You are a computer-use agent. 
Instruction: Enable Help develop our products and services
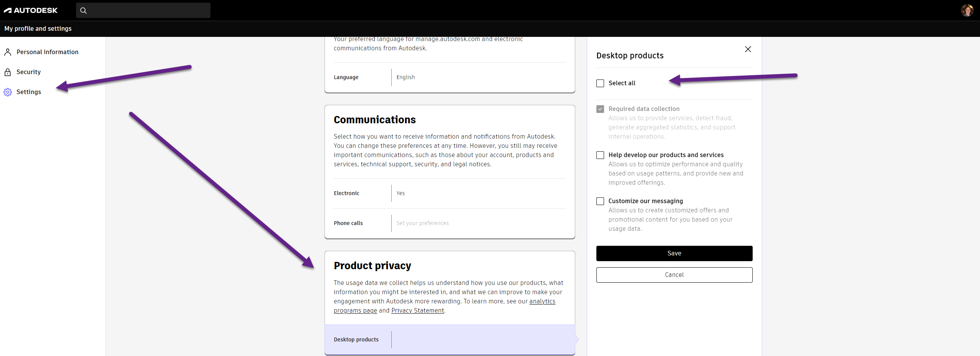600,155
